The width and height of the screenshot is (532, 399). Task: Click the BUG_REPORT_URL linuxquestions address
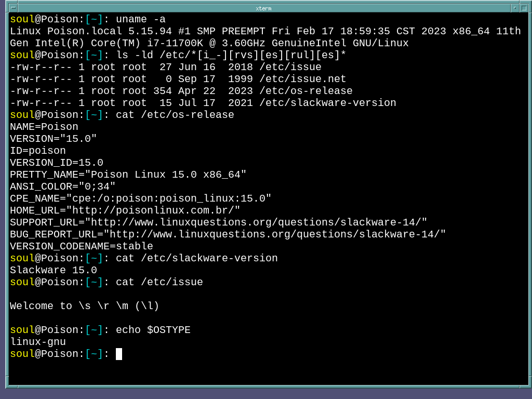point(274,234)
